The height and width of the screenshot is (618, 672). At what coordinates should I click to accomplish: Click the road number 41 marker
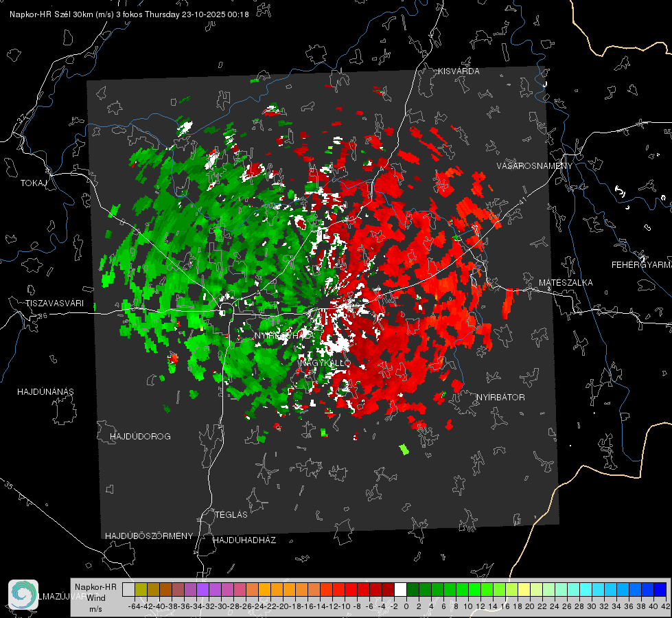point(522,200)
